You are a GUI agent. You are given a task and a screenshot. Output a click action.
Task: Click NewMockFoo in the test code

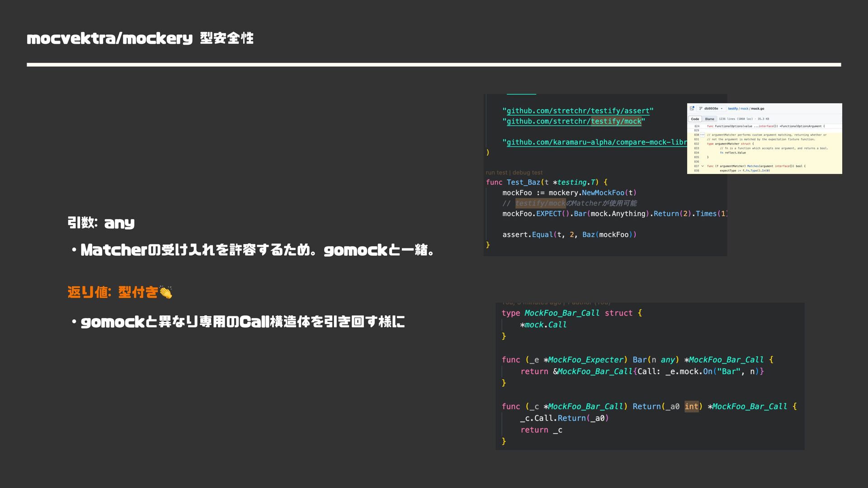603,192
